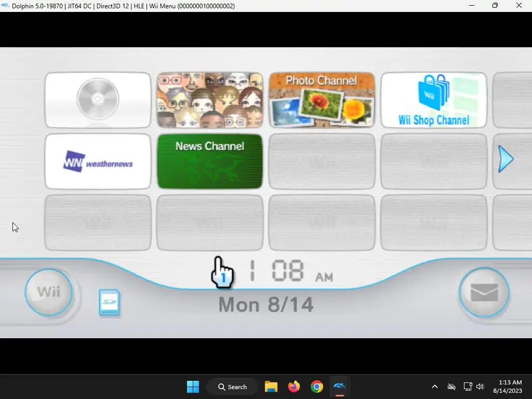Open the Mii Channel faces tile

tap(210, 100)
